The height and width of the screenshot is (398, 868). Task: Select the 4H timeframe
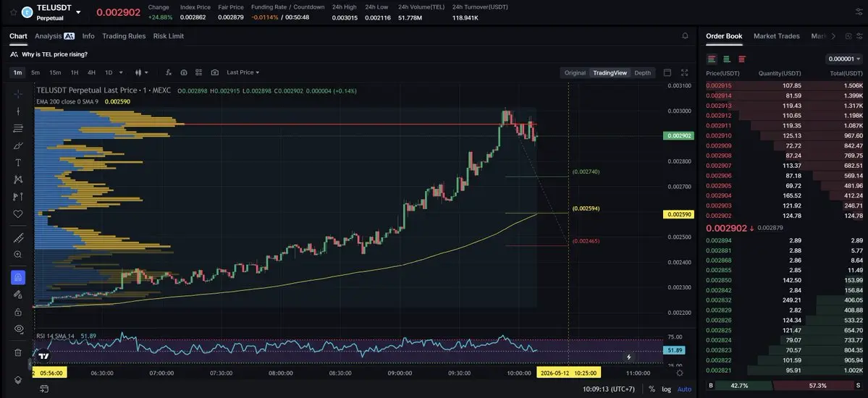[91, 72]
